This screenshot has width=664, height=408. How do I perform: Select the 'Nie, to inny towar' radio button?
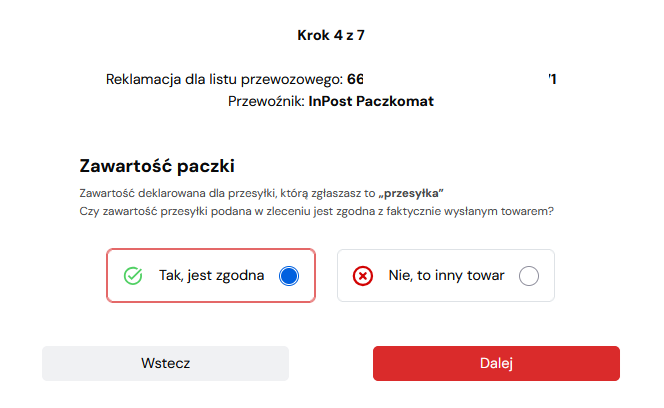(x=529, y=276)
